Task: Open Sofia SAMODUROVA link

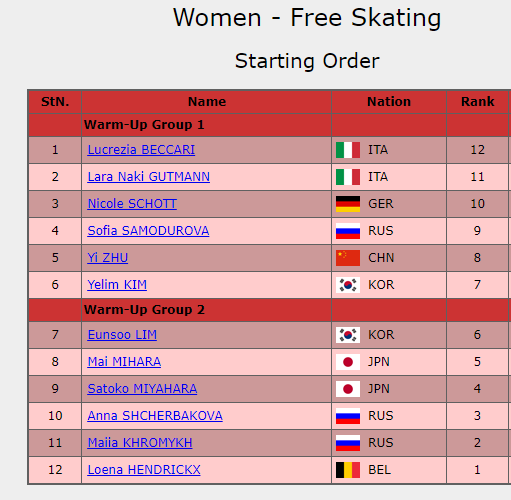Action: click(148, 231)
